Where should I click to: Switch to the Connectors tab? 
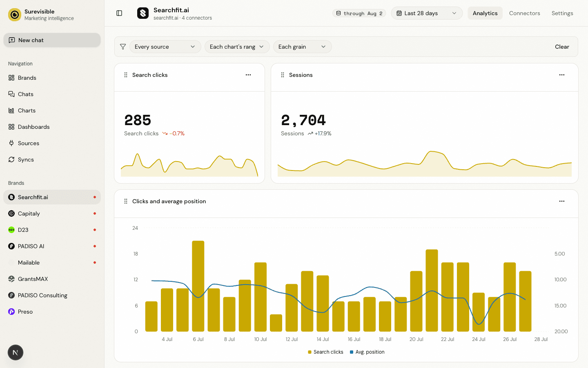coord(525,13)
